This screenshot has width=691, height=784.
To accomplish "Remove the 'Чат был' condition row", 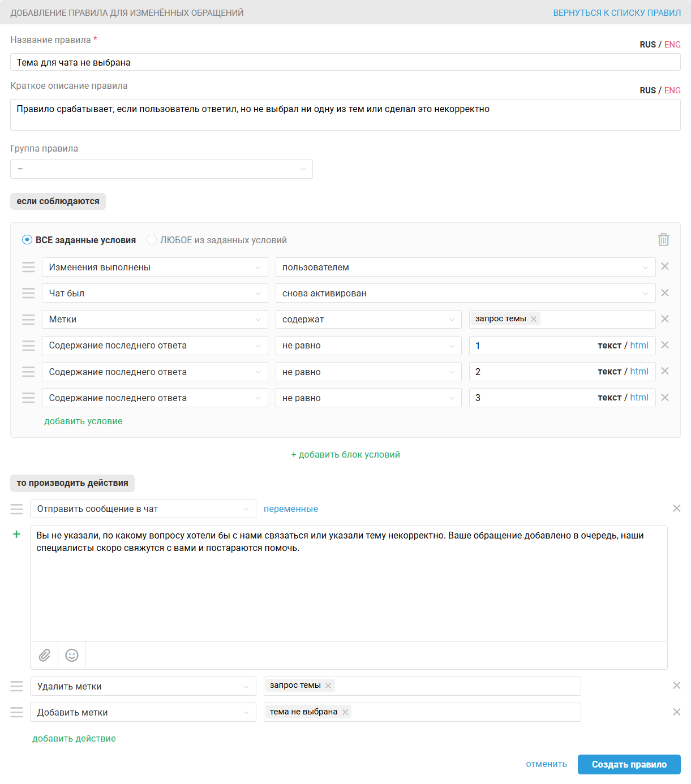I will (x=665, y=293).
